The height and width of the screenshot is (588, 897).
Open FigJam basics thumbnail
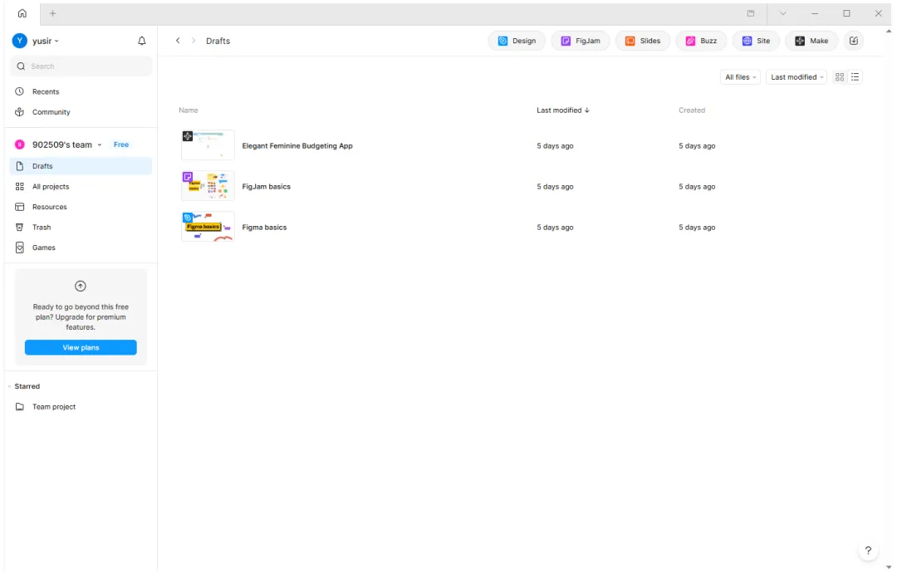(208, 186)
